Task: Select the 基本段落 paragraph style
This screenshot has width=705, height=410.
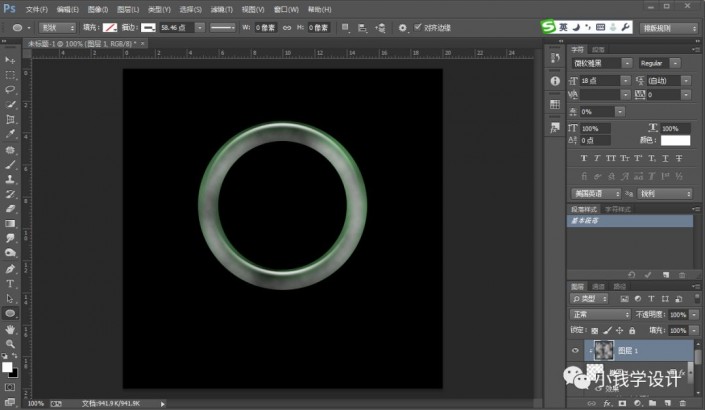Action: click(587, 220)
